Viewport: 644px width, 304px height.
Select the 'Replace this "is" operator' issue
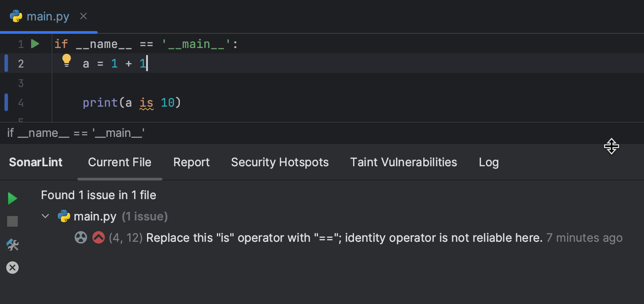[344, 238]
